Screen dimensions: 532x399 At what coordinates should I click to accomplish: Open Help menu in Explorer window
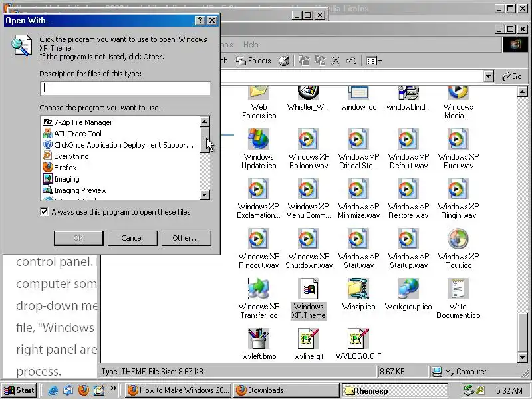click(251, 45)
